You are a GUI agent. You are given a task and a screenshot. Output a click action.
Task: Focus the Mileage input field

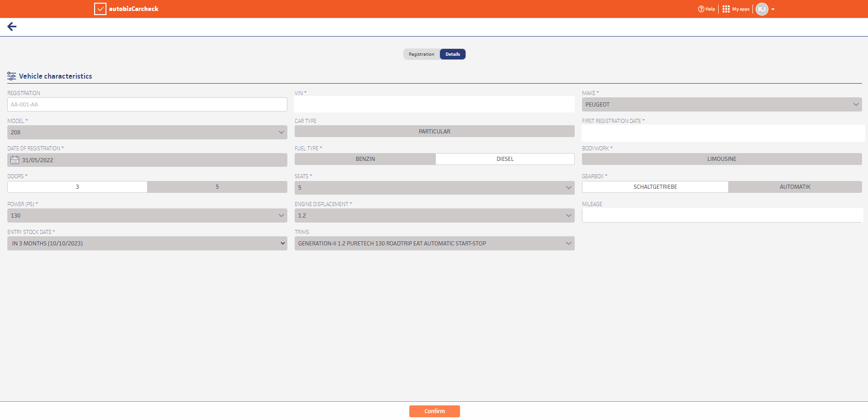[x=722, y=215]
